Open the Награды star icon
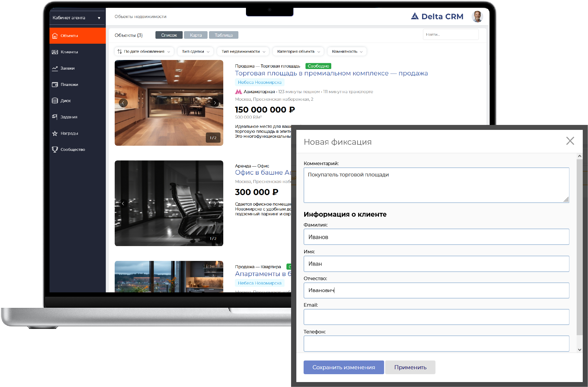 [55, 133]
